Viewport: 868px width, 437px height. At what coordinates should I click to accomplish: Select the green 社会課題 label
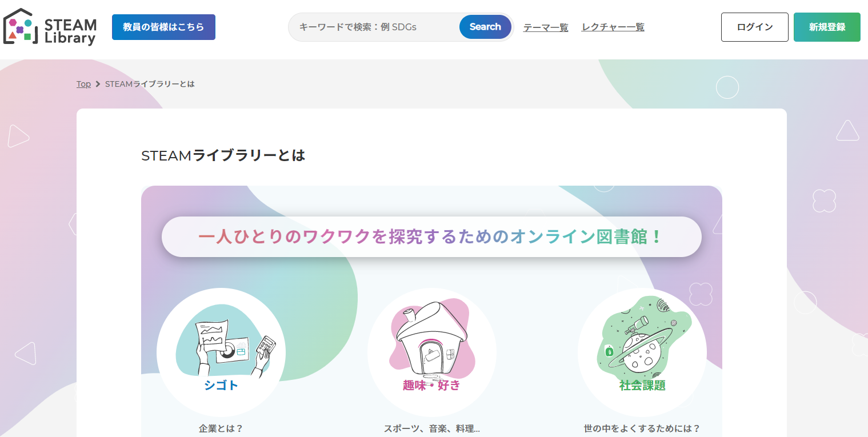642,385
